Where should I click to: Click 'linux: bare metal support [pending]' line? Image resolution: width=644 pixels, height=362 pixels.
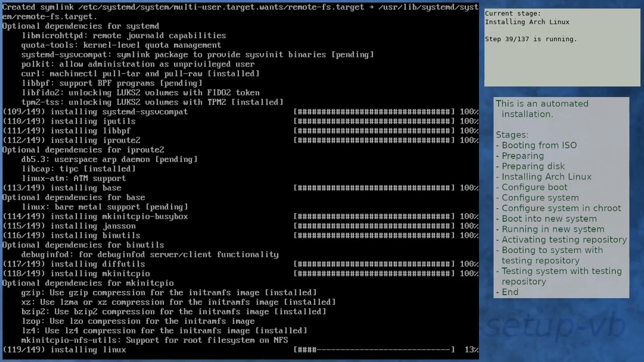click(x=105, y=207)
